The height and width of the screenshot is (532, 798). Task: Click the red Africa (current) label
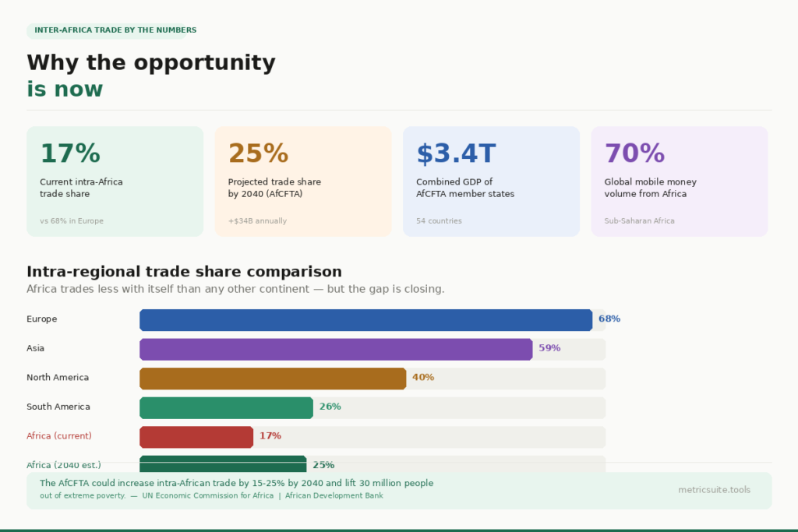tap(59, 436)
